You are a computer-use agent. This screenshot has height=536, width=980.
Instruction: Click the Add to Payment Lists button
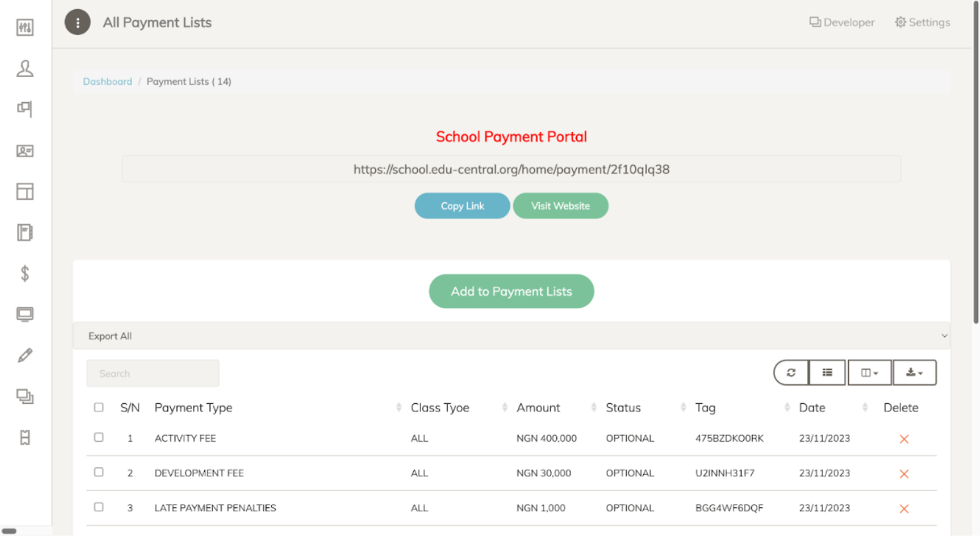coord(511,291)
